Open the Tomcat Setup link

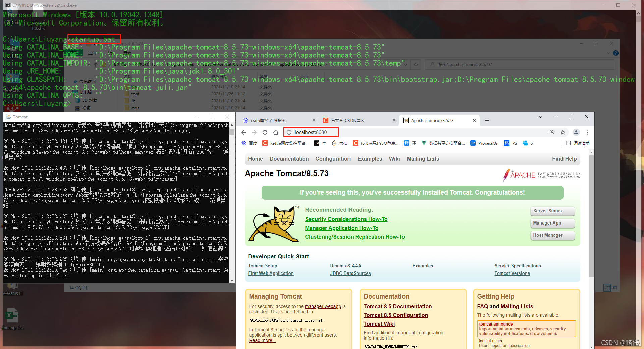click(263, 266)
